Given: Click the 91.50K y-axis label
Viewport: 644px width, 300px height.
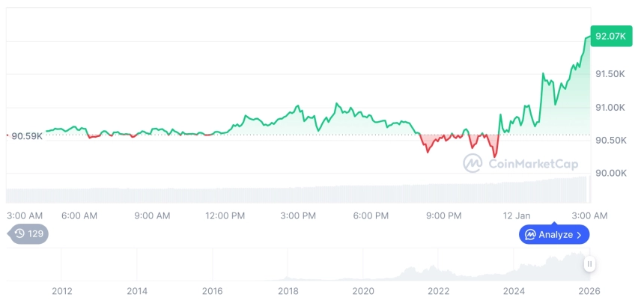Looking at the screenshot, I should pos(610,74).
